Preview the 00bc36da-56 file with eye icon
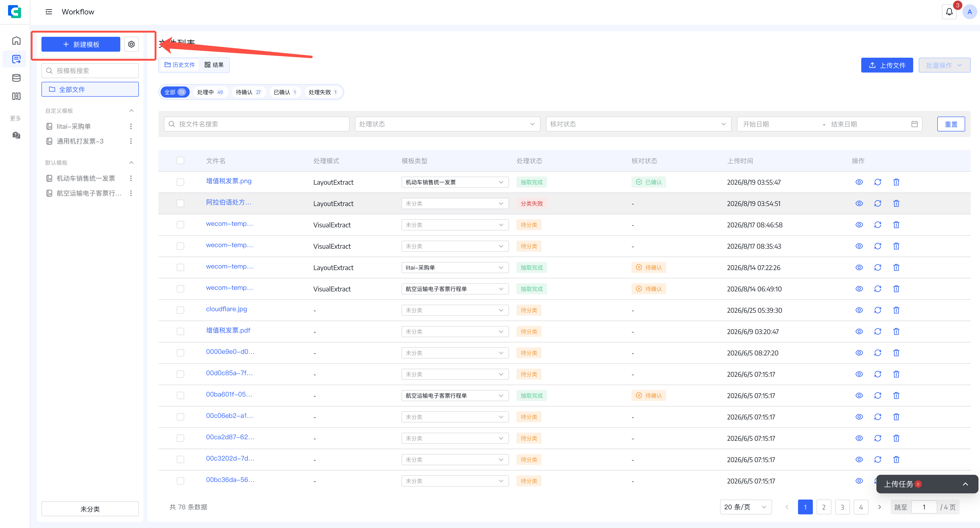Image resolution: width=980 pixels, height=528 pixels. tap(859, 481)
